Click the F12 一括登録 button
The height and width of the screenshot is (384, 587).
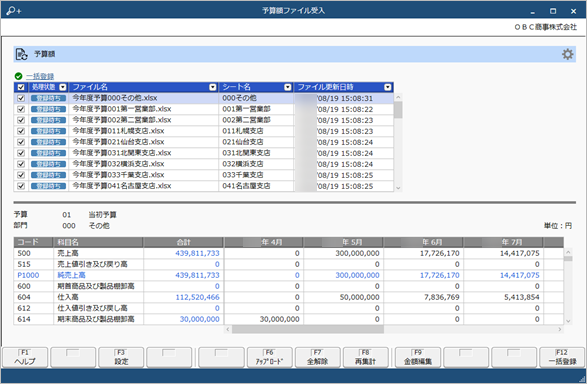[562, 357]
